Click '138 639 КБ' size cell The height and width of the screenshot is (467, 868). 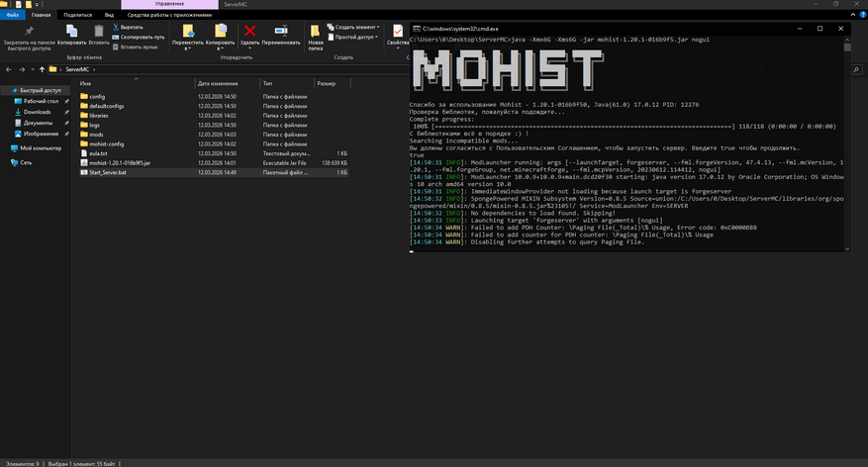pos(335,162)
